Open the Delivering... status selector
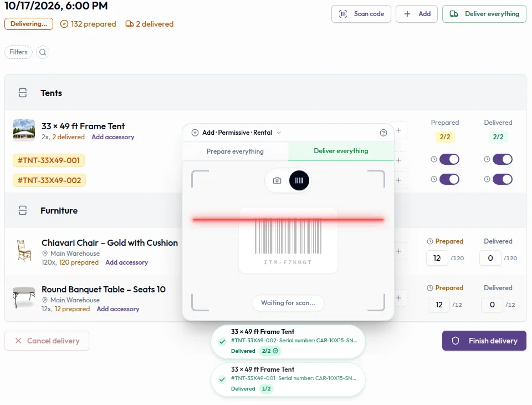The width and height of the screenshot is (532, 405). point(29,24)
